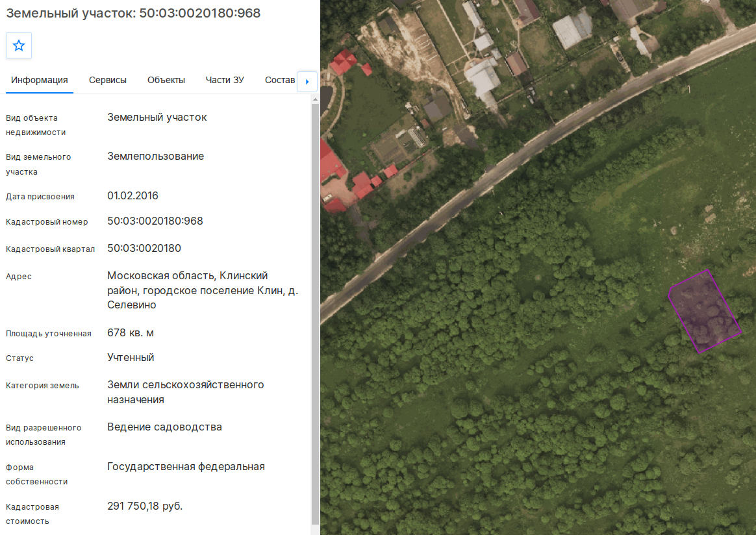Click the status value Учтенный
Image resolution: width=756 pixels, height=535 pixels.
131,358
